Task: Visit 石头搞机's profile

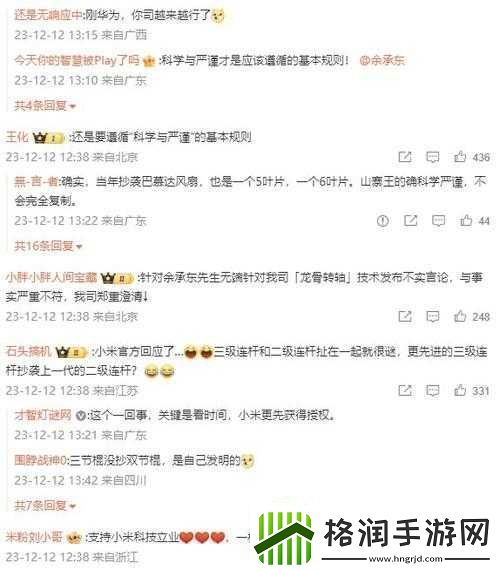Action: coord(28,351)
